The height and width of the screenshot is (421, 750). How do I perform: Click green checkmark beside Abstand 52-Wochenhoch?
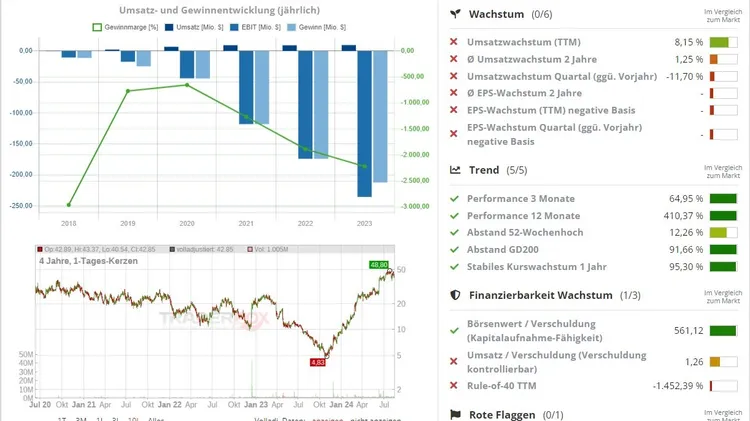pyautogui.click(x=454, y=233)
